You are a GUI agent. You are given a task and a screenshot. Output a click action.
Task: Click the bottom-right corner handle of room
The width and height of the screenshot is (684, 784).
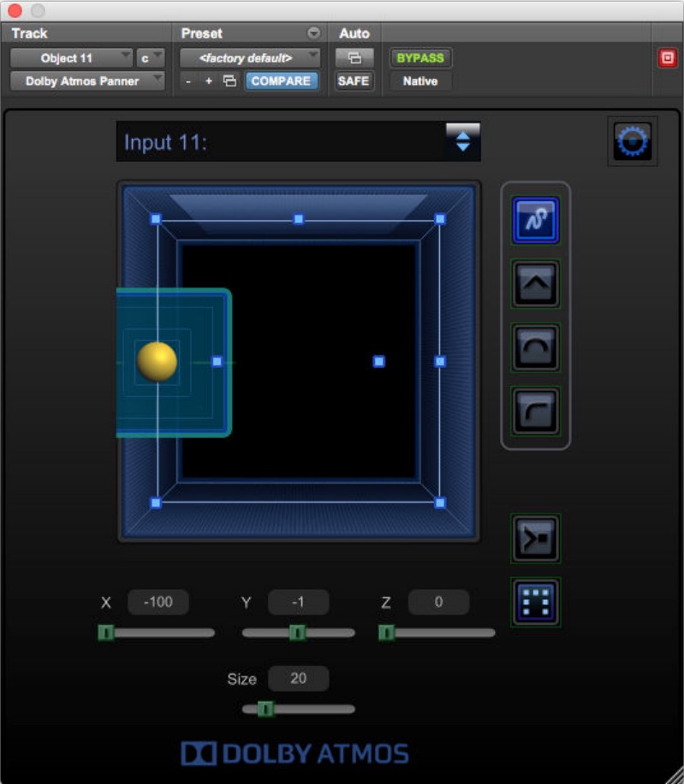coord(440,502)
